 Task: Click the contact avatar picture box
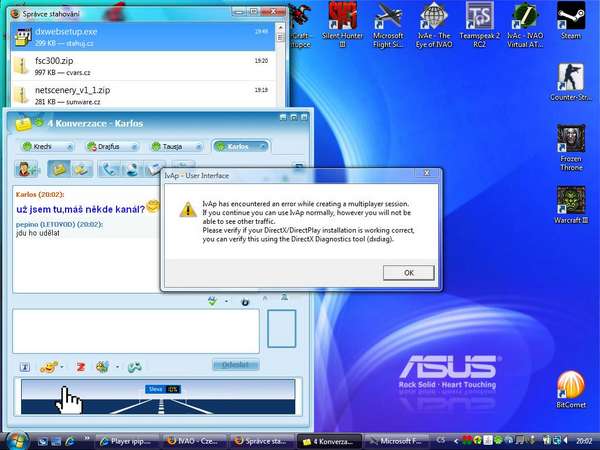[x=282, y=329]
